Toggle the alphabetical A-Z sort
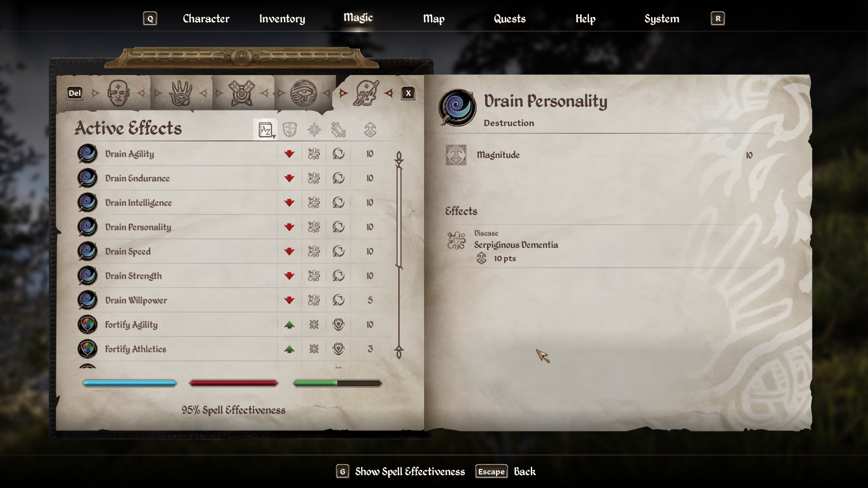This screenshot has width=868, height=488. click(x=265, y=130)
